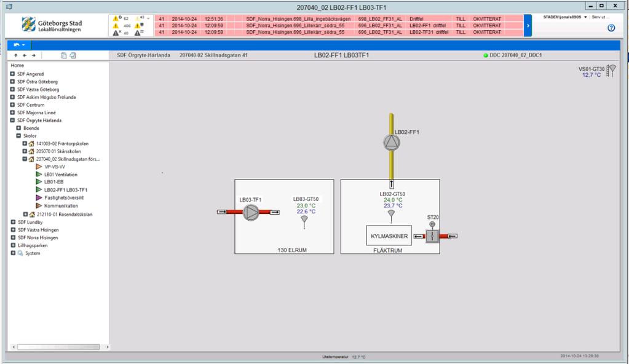Open the help question mark icon
629x364 pixels.
(611, 28)
